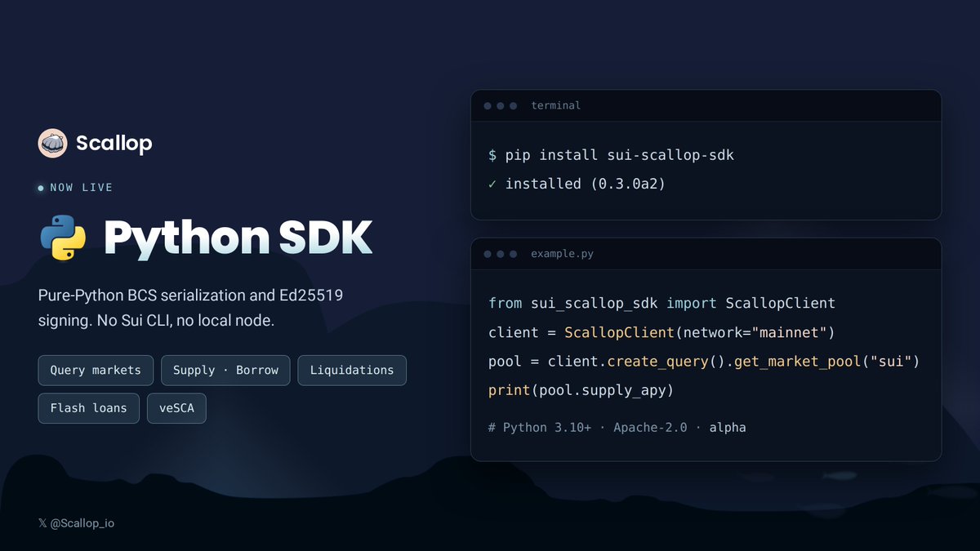Click the X logo beside @Scallop_io

click(x=42, y=523)
